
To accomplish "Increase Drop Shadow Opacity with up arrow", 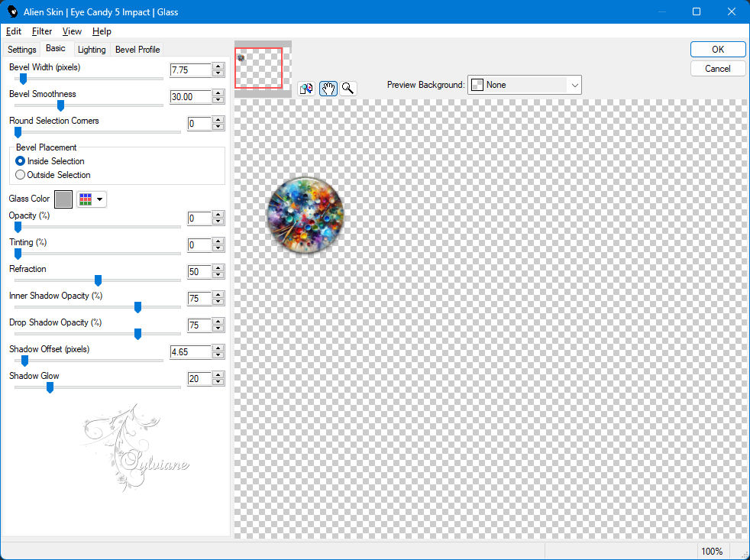I will pyautogui.click(x=218, y=322).
